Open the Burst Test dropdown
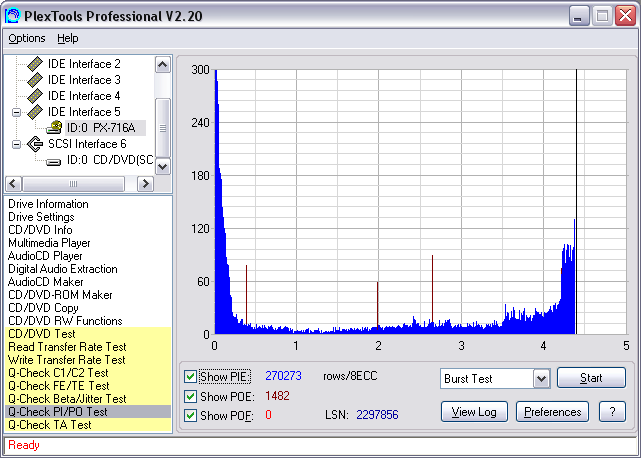This screenshot has height=458, width=641. pyautogui.click(x=542, y=379)
